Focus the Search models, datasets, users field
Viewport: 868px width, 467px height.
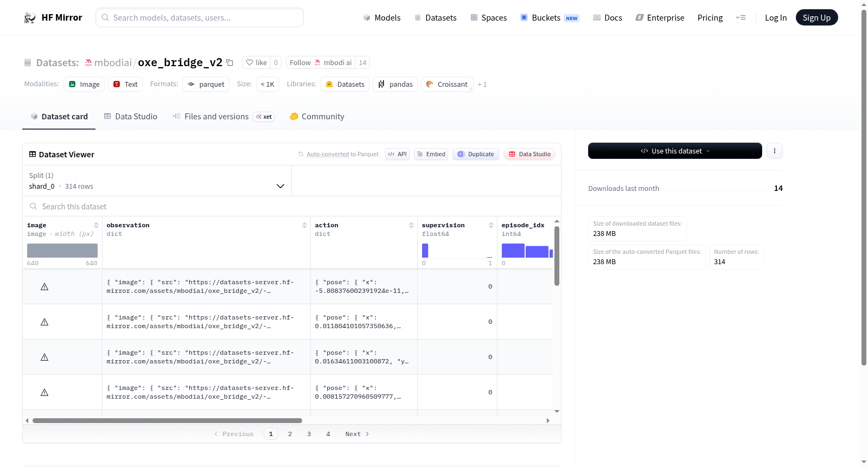pos(200,17)
